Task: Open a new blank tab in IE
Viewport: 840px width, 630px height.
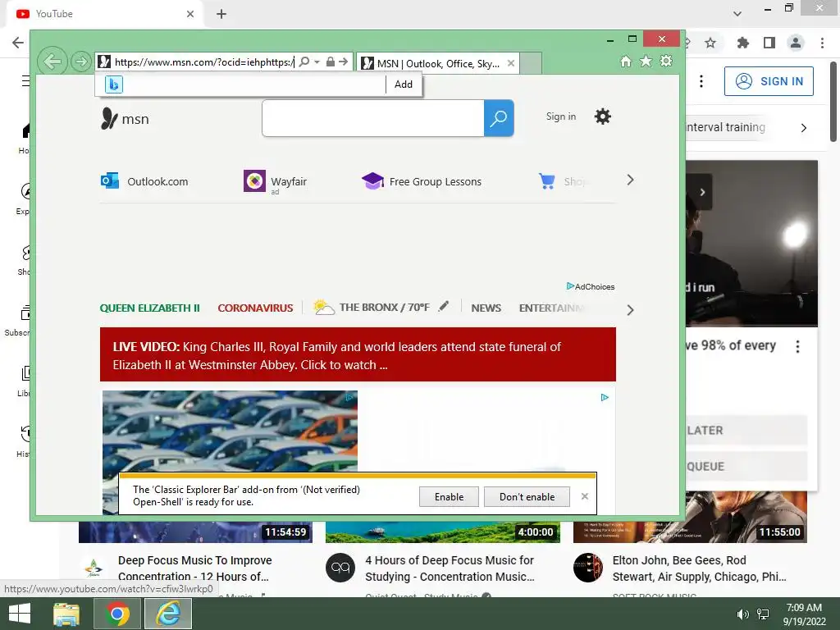Action: 531,63
